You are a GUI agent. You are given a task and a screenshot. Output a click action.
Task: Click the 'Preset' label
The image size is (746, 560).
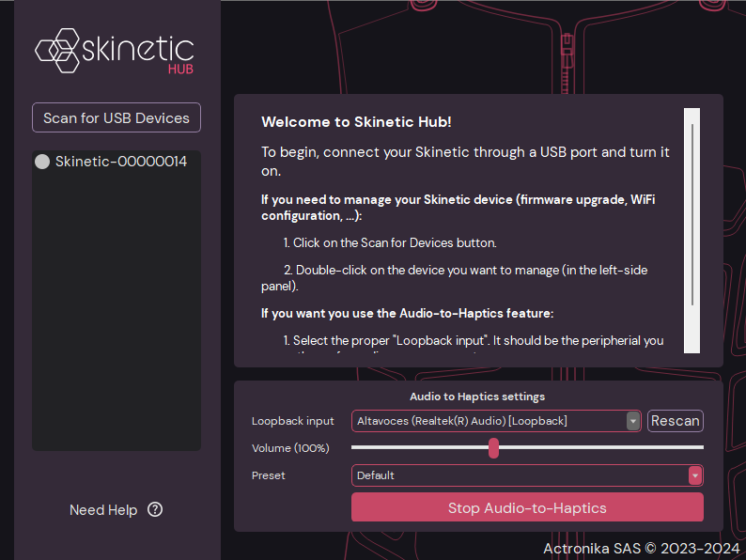[x=269, y=475]
